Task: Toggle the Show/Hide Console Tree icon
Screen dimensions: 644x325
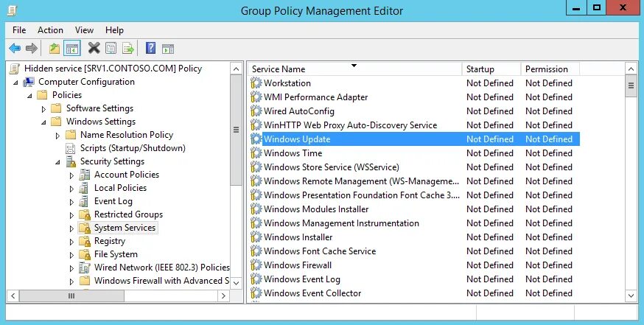Action: [x=71, y=49]
